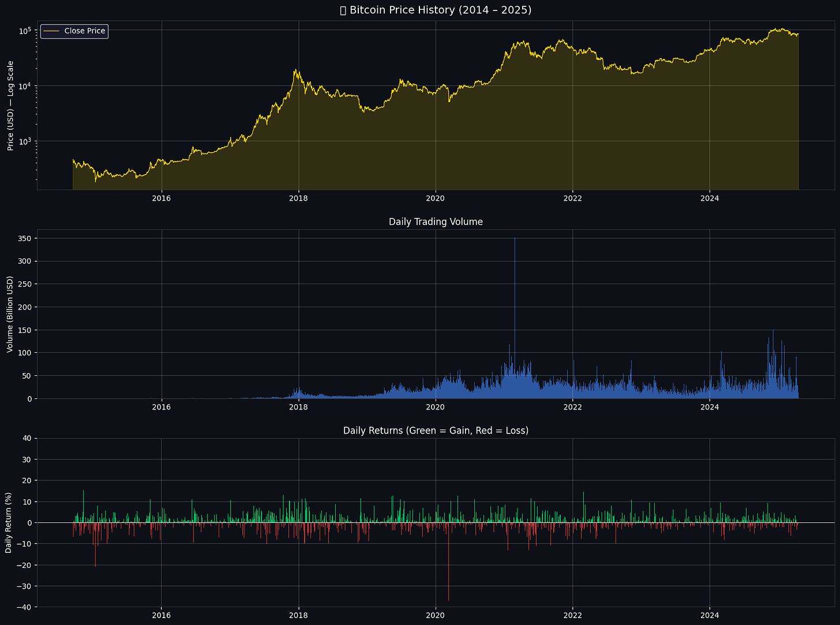The image size is (840, 625).
Task: Click the 2024 tick under the price chart
Action: (710, 198)
